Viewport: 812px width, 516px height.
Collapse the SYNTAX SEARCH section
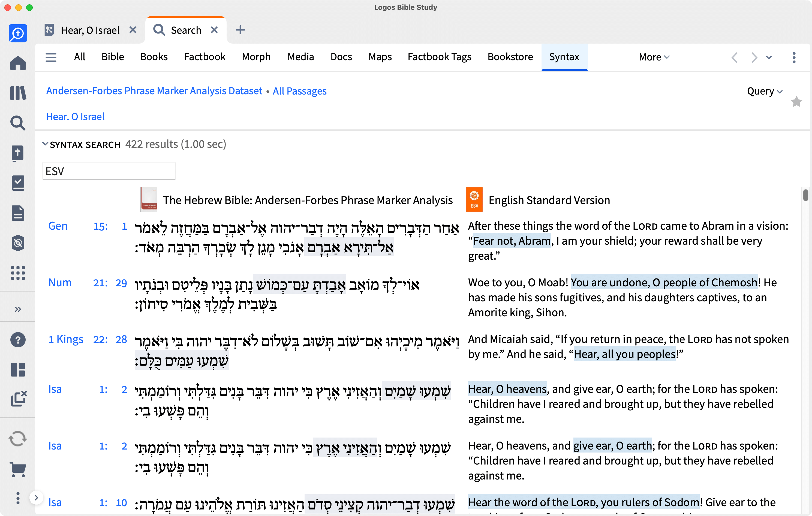point(45,144)
